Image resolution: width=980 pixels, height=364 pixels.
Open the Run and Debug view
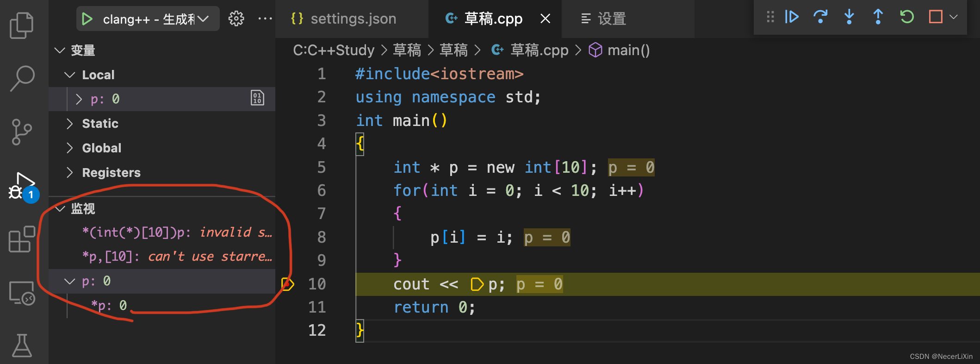click(23, 187)
